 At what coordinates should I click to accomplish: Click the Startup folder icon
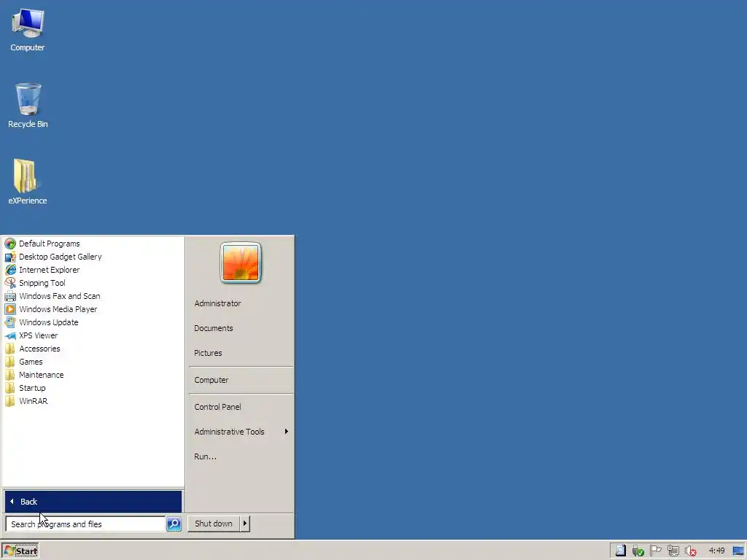[10, 388]
